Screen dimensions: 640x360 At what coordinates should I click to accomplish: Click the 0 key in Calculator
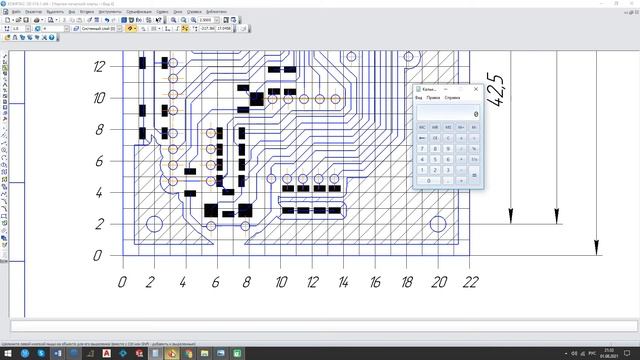point(429,180)
